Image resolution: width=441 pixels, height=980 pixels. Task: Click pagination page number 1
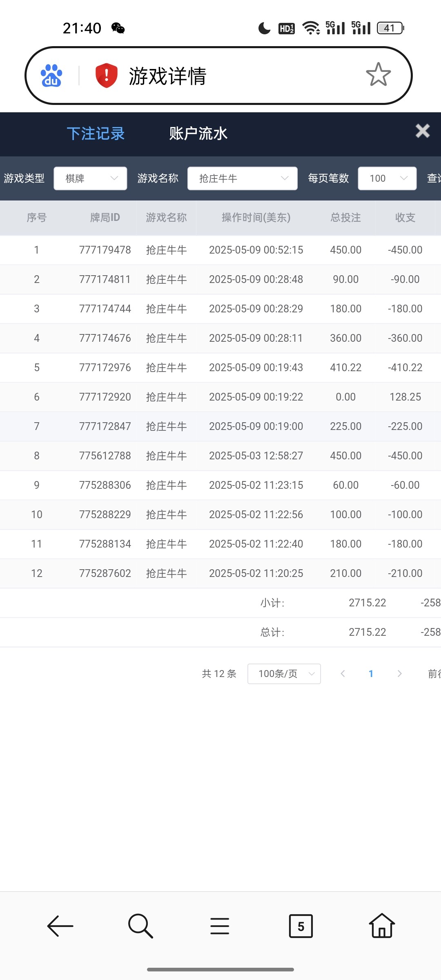point(371,674)
